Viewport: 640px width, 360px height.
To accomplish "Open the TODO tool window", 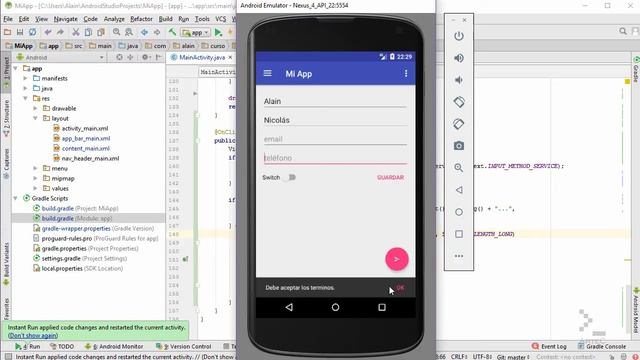I will point(62,346).
